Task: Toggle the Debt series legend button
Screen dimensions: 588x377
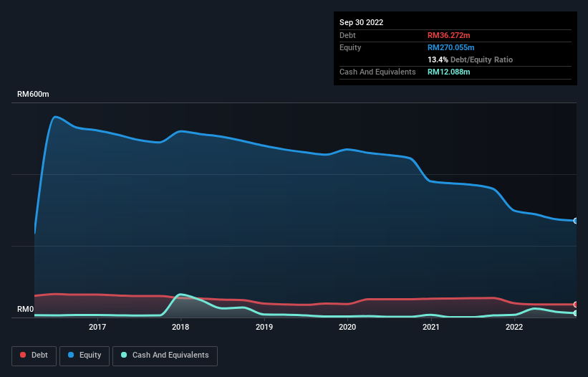Action: (x=34, y=355)
